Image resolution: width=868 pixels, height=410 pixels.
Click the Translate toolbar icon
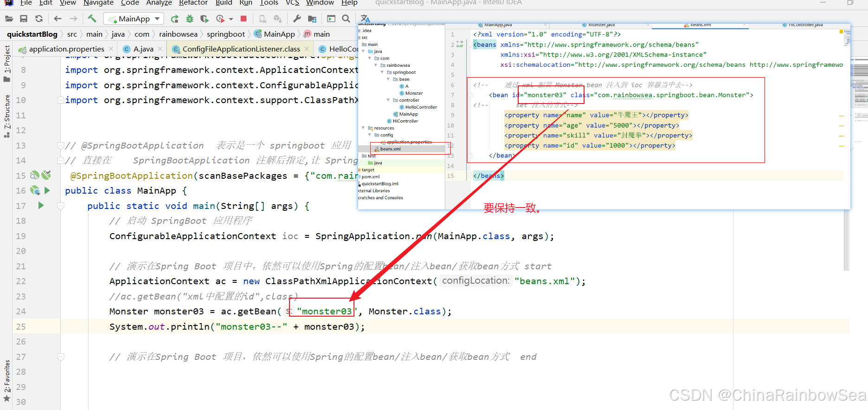pyautogui.click(x=366, y=19)
